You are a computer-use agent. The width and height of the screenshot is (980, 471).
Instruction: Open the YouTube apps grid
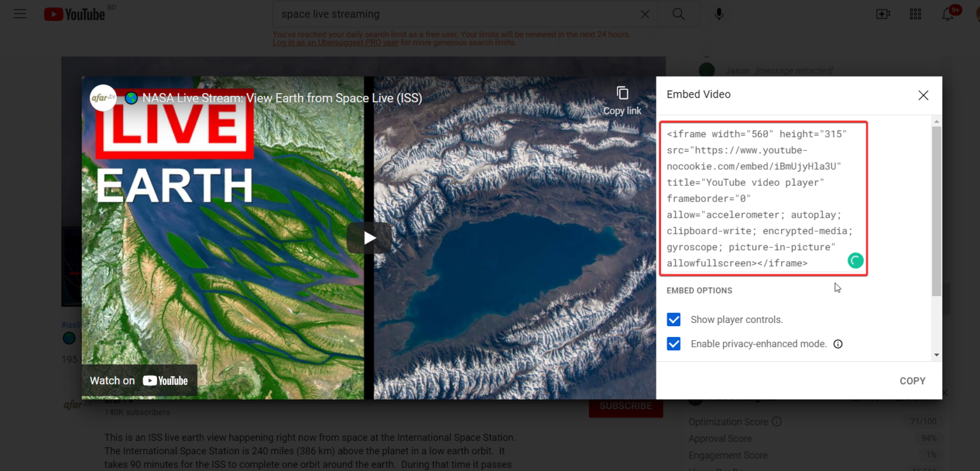coord(915,14)
